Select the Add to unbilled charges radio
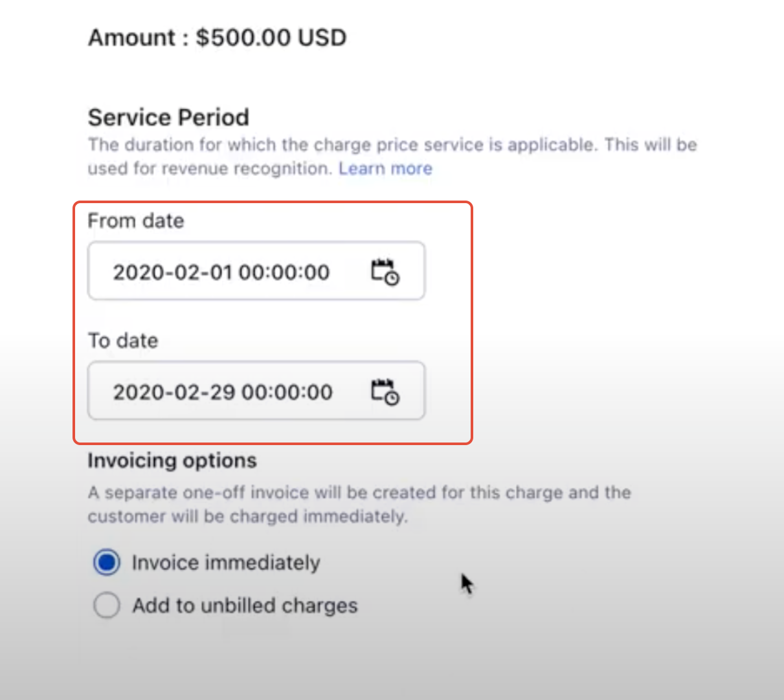The height and width of the screenshot is (700, 784). [x=107, y=606]
